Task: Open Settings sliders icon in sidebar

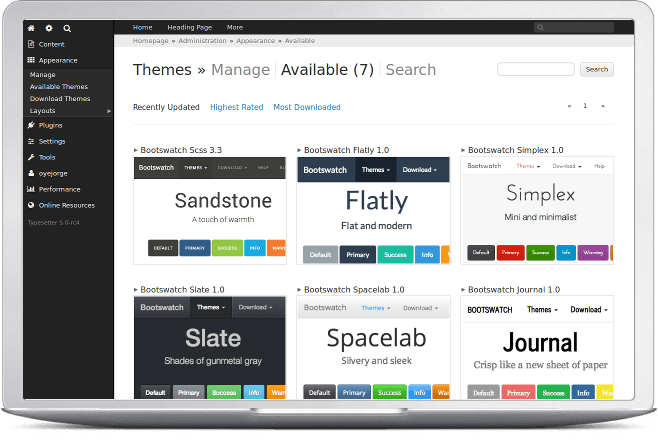Action: click(31, 142)
